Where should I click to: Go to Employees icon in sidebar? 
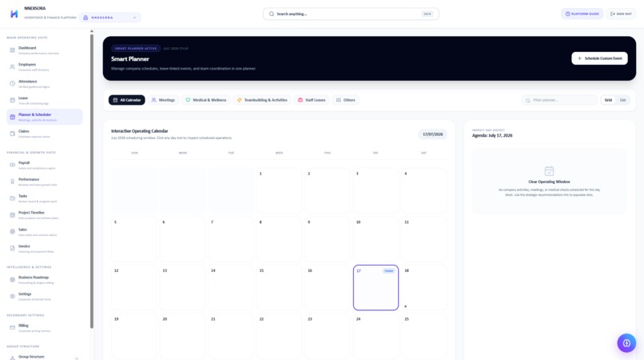click(12, 66)
